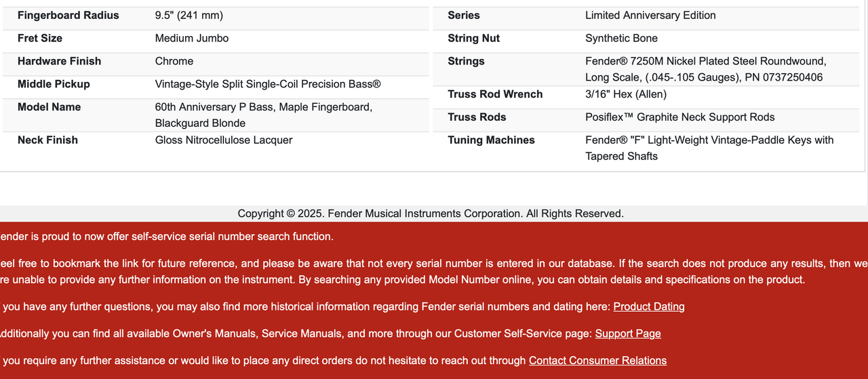868x379 pixels.
Task: Select the Hardware Finish label
Action: click(60, 61)
